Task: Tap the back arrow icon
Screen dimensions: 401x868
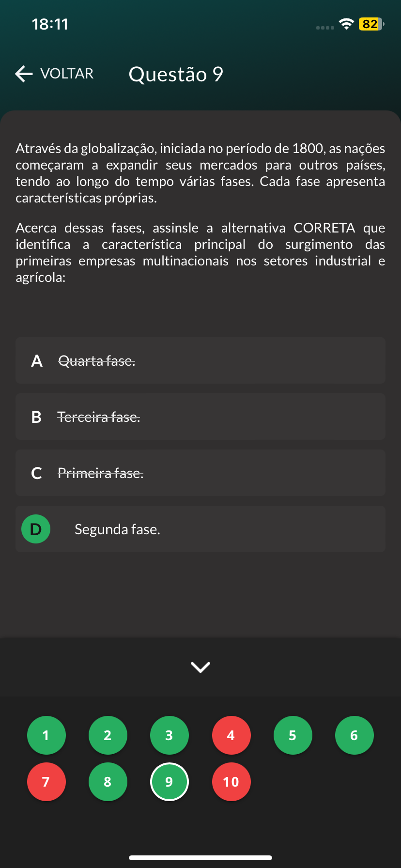Action: pos(24,74)
